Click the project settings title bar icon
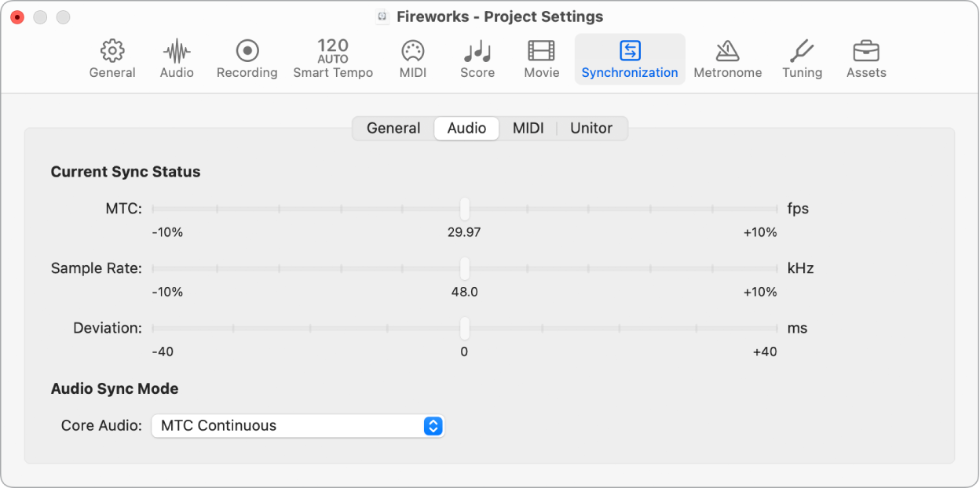The height and width of the screenshot is (488, 980). 382,16
